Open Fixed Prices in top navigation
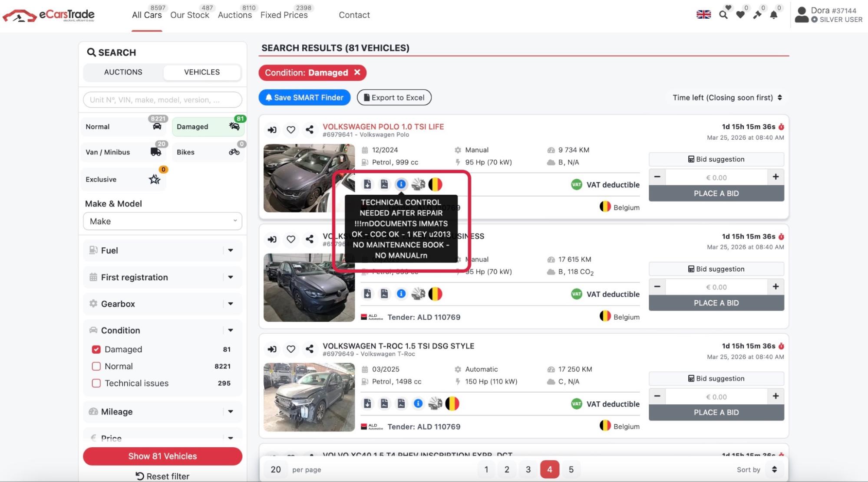 (284, 15)
